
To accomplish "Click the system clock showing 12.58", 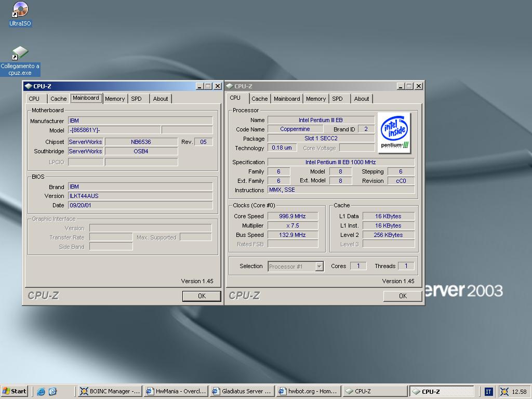I will pos(519,392).
